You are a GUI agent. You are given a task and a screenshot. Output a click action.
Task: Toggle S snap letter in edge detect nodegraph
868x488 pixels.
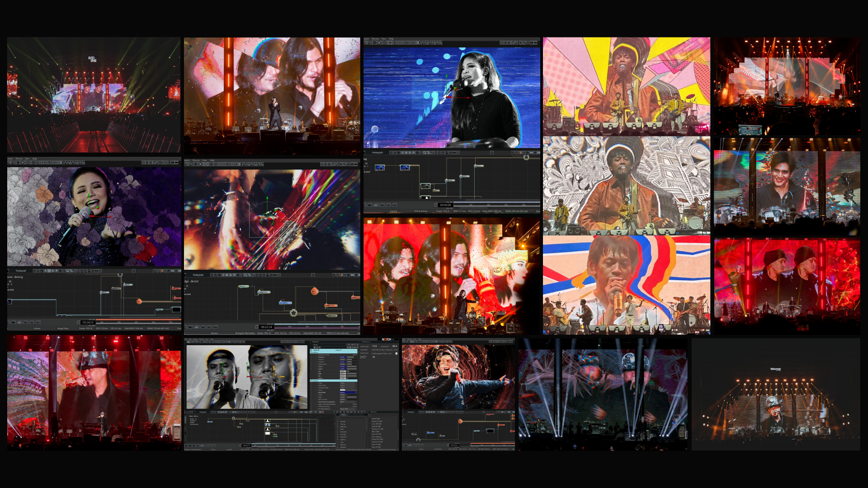point(223,275)
